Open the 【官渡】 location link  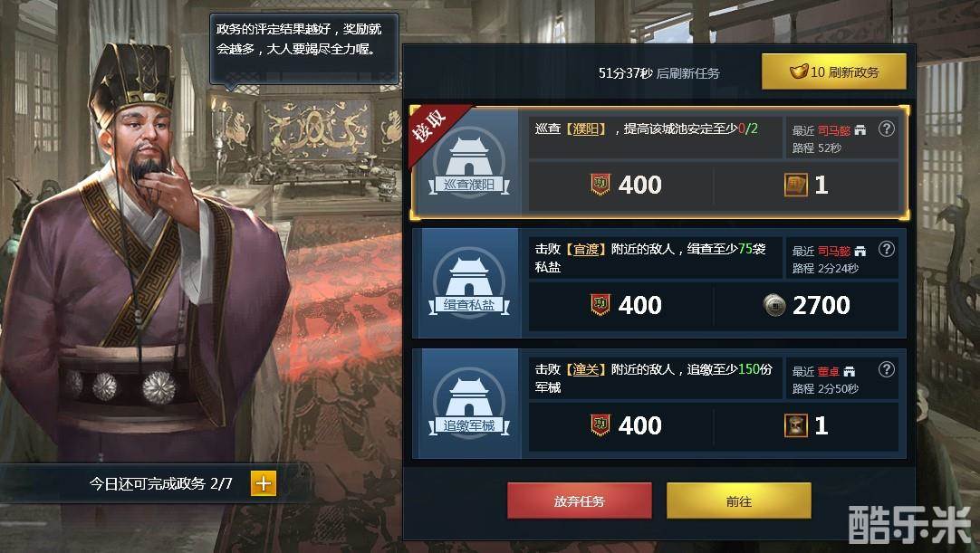[x=586, y=249]
